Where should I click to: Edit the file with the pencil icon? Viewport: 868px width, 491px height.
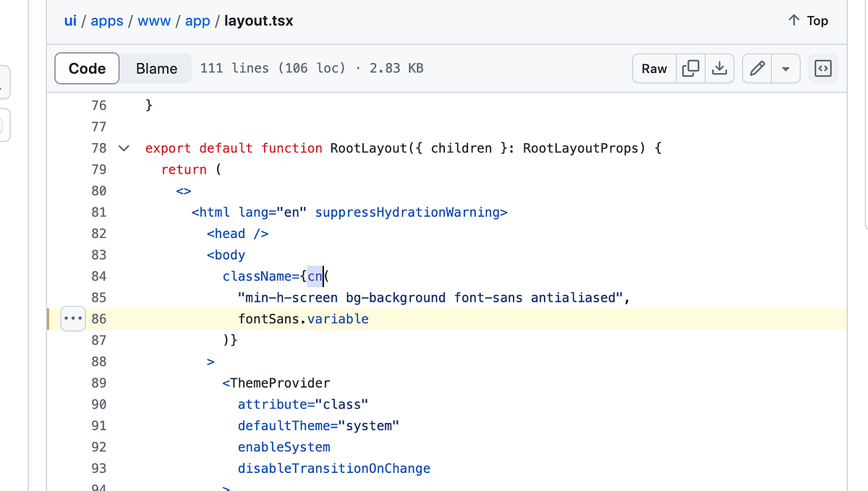click(x=757, y=68)
